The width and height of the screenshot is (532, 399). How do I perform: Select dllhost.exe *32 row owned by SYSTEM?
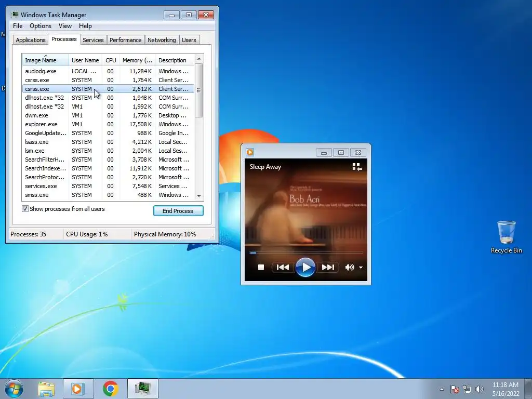tap(108, 98)
